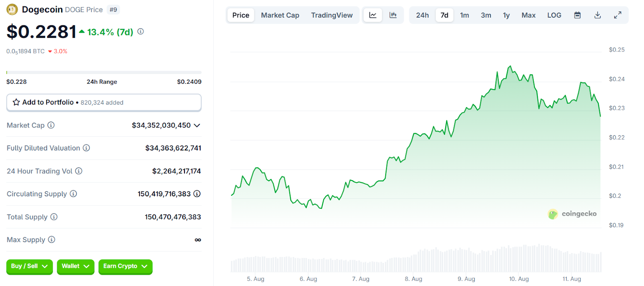
Task: Show Market Cap info tooltip icon
Action: pos(51,125)
